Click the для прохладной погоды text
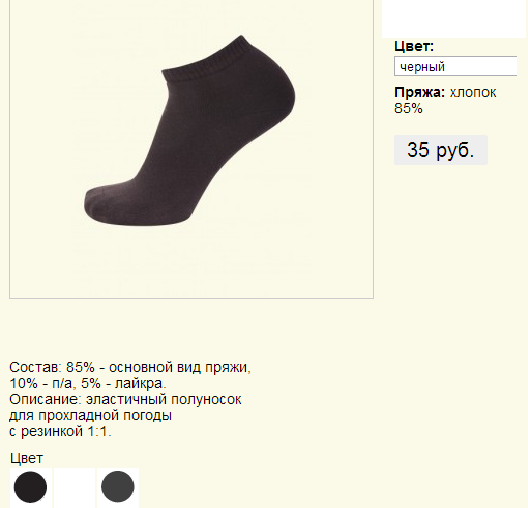Image resolution: width=528 pixels, height=508 pixels. [91, 415]
